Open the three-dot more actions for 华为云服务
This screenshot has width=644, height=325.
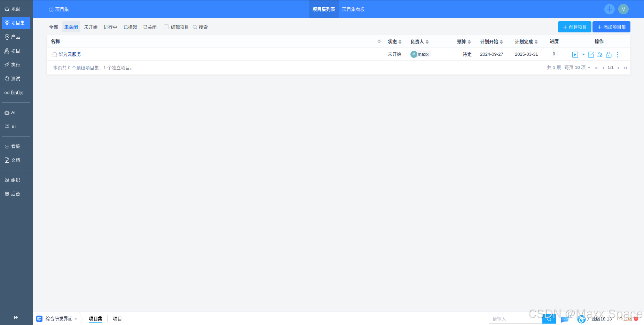(618, 55)
